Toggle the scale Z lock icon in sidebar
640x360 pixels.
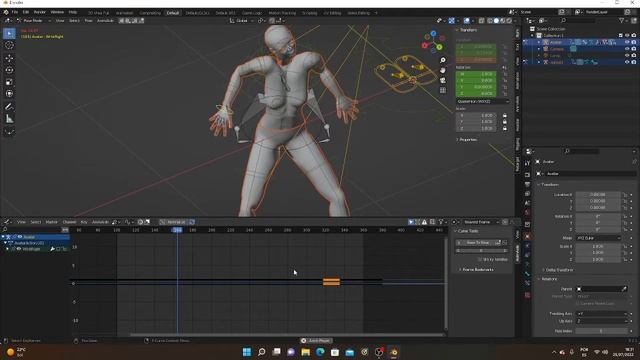click(505, 129)
